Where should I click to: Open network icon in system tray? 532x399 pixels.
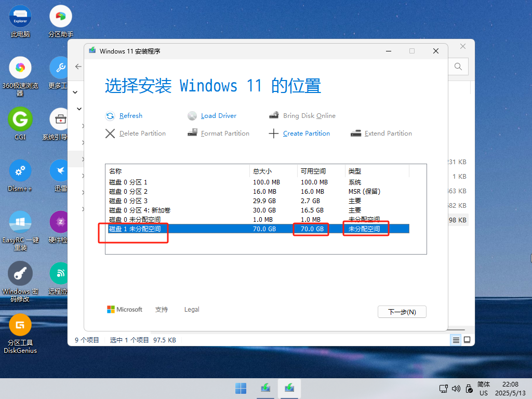(443, 389)
